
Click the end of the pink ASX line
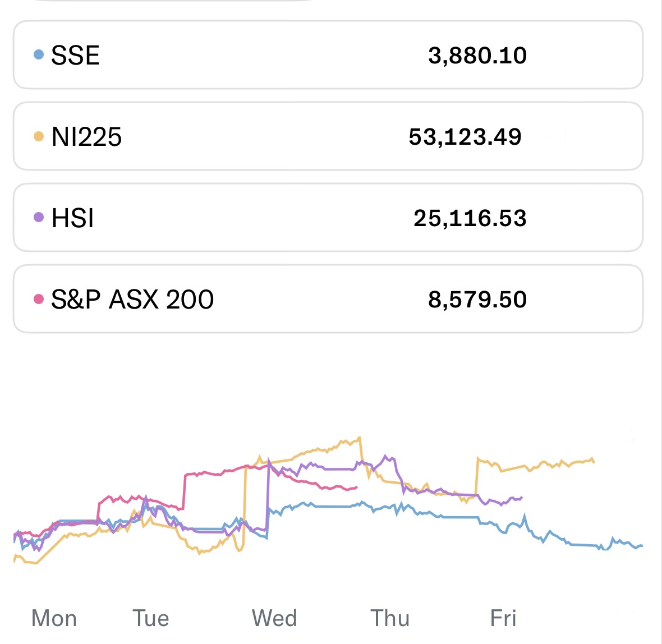356,487
